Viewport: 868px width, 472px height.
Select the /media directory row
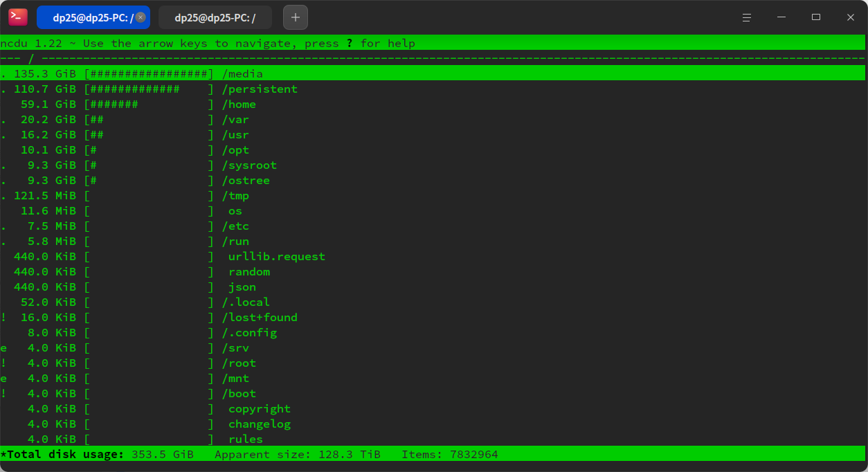pos(433,74)
